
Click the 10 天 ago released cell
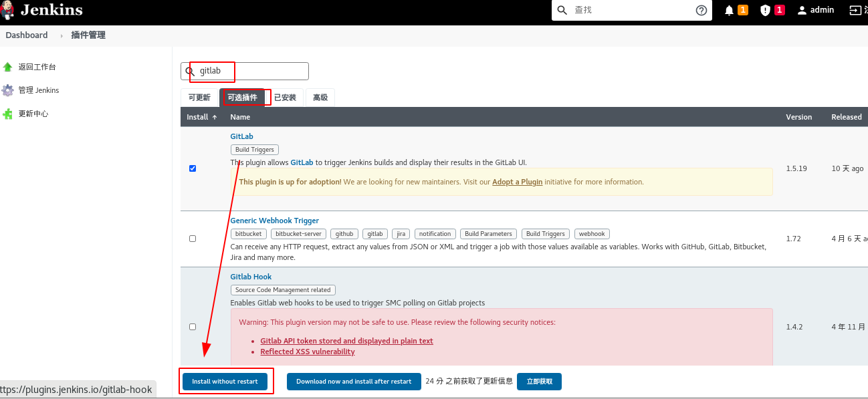point(847,168)
